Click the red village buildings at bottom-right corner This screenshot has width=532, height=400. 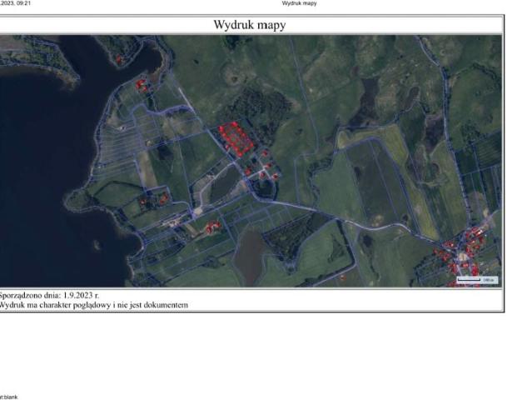(x=471, y=244)
